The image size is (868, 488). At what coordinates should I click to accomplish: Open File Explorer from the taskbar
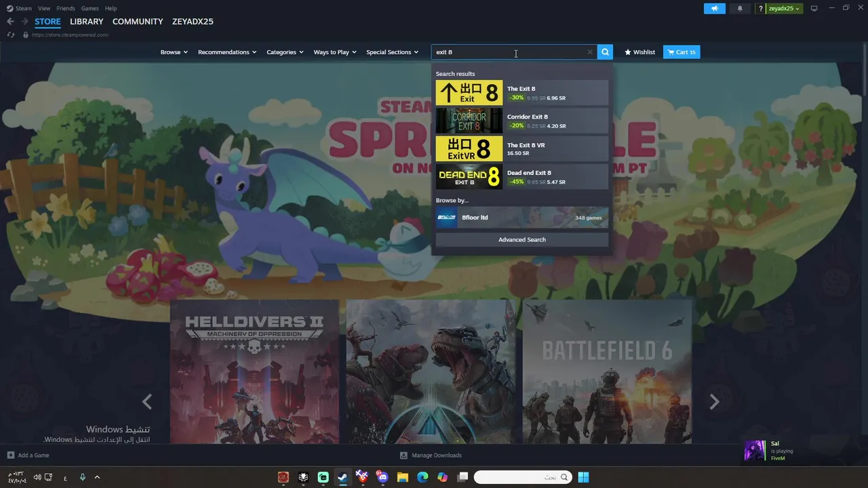[x=403, y=477]
